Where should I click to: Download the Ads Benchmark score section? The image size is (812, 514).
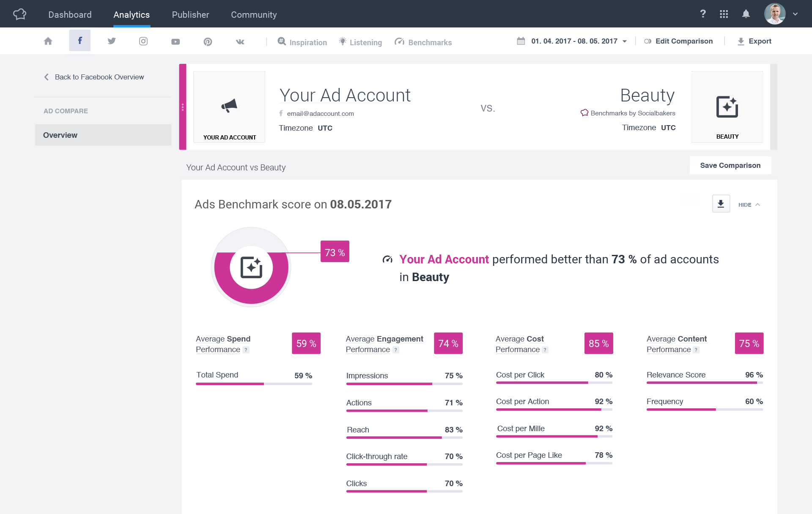click(721, 204)
